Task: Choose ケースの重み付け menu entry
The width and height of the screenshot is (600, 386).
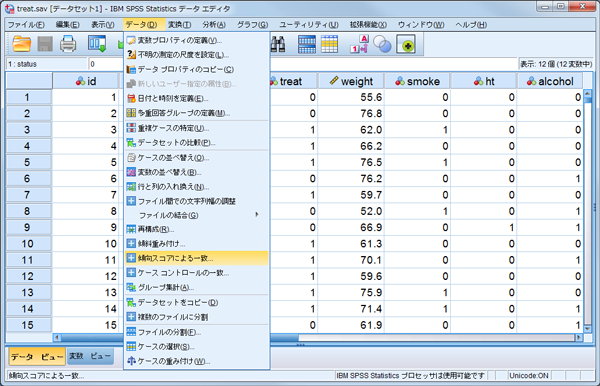Action: (x=197, y=361)
